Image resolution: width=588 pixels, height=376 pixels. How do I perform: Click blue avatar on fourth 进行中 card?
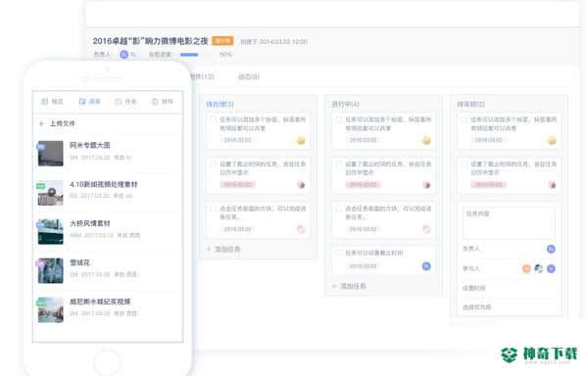coord(426,266)
